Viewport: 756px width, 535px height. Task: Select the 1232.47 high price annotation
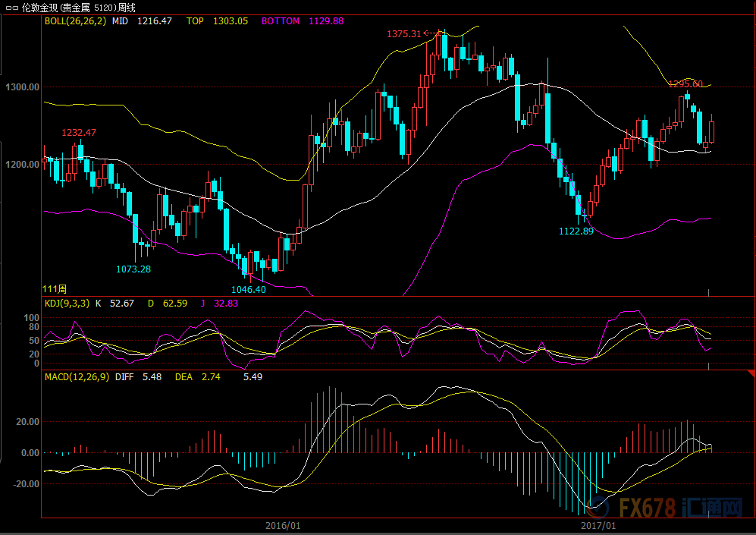click(79, 133)
